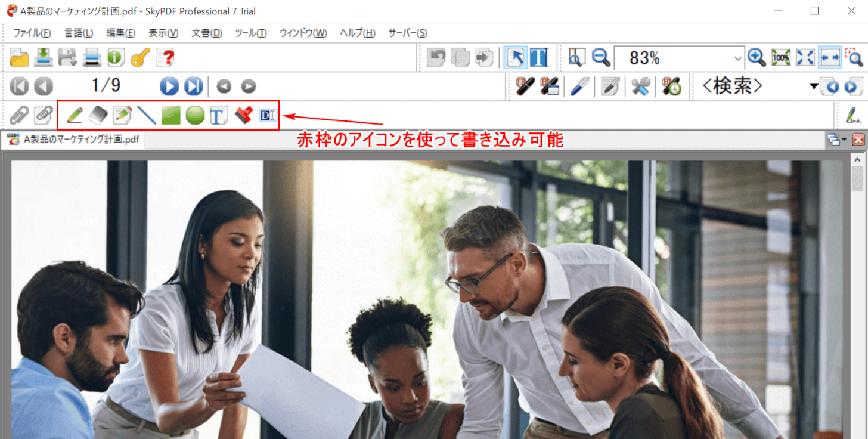This screenshot has width=868, height=439.
Task: Go to the previous page
Action: point(44,86)
